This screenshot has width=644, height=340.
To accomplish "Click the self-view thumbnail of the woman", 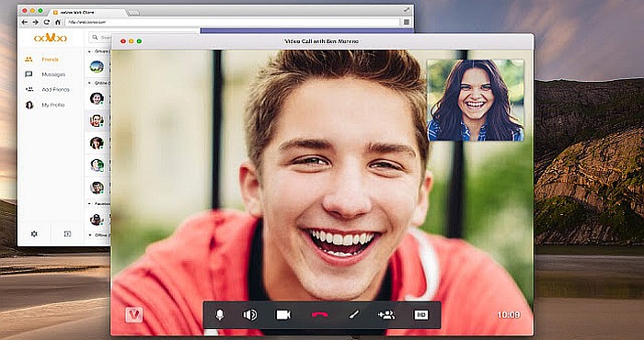I will (476, 100).
